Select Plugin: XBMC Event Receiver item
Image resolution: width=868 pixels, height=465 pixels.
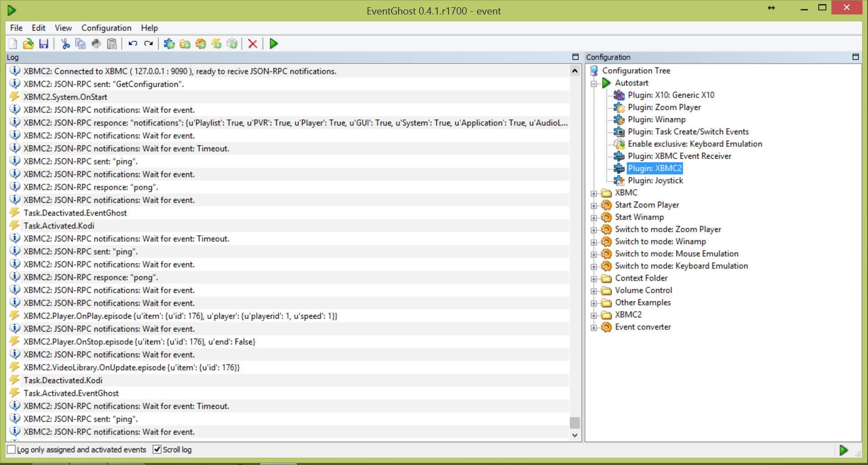point(679,156)
